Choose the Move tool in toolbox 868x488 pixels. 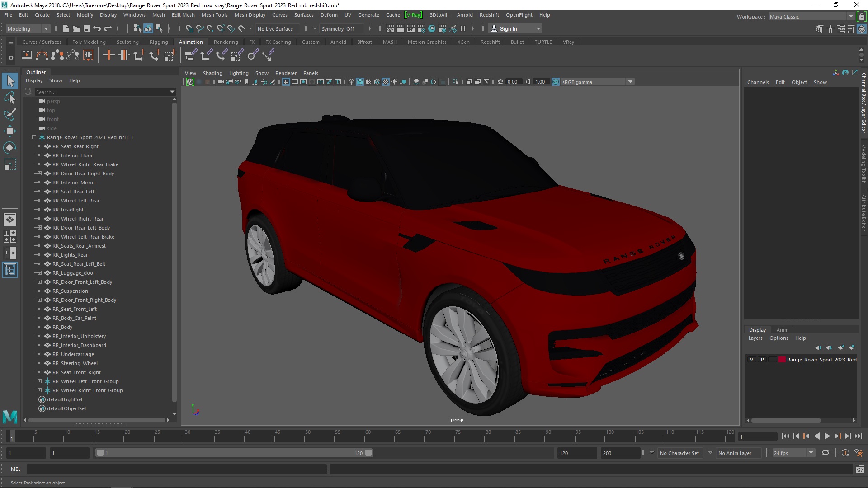(10, 131)
